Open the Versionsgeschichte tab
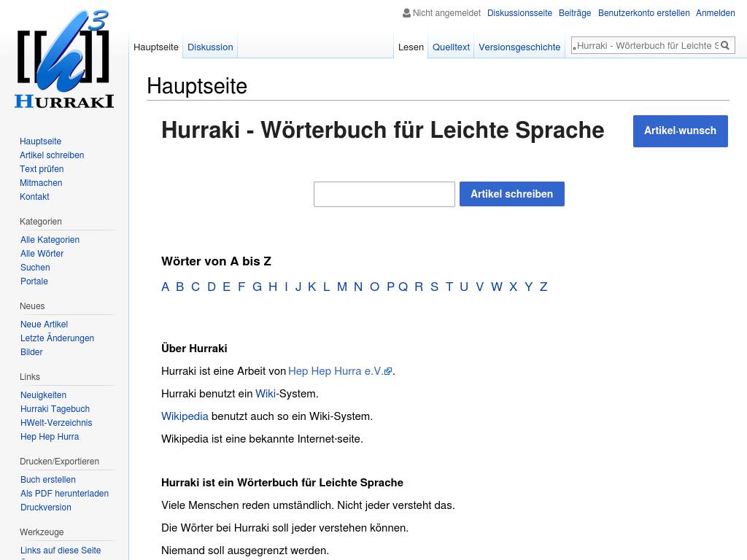The image size is (747, 560). [519, 47]
